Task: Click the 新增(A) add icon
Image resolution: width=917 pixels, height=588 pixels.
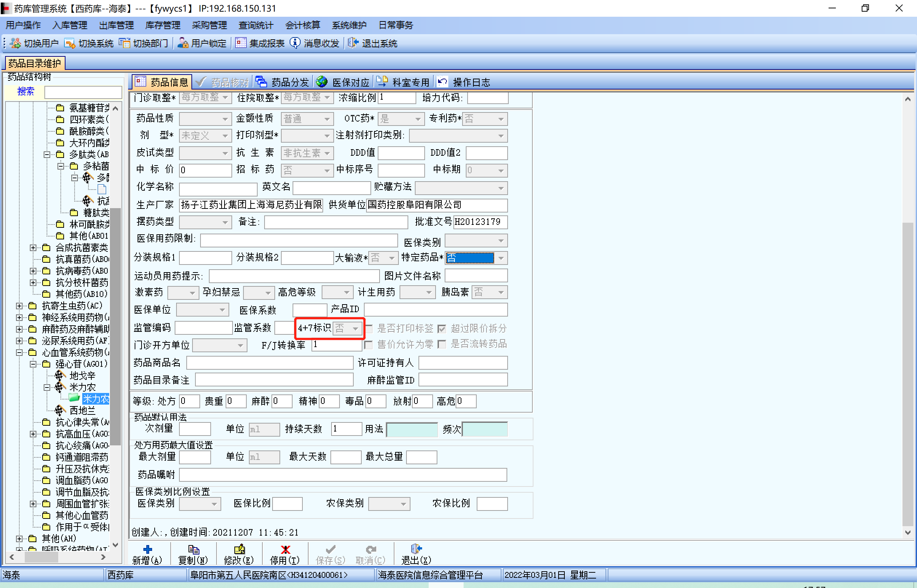Action: pos(147,549)
